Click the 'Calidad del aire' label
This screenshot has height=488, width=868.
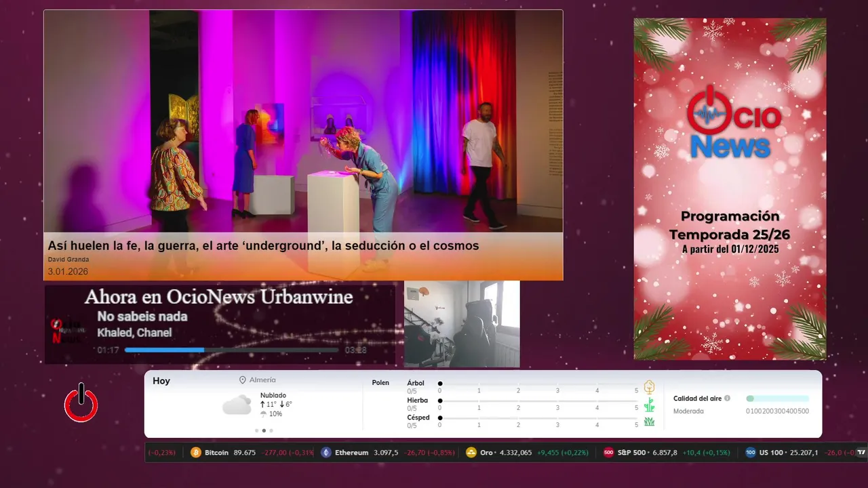click(697, 399)
